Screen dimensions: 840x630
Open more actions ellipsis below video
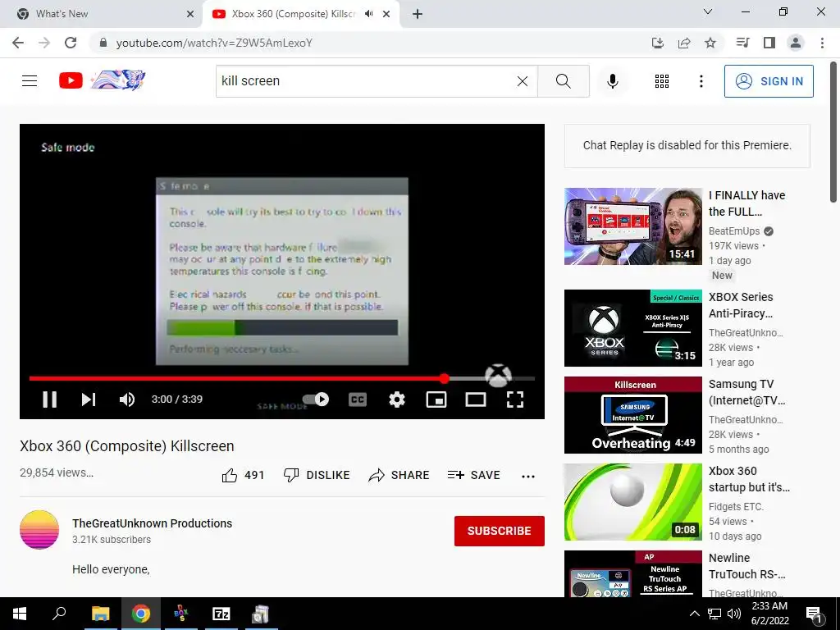coord(528,477)
